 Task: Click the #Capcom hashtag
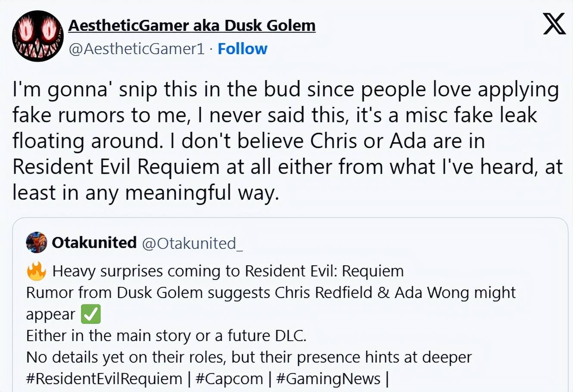point(229,379)
